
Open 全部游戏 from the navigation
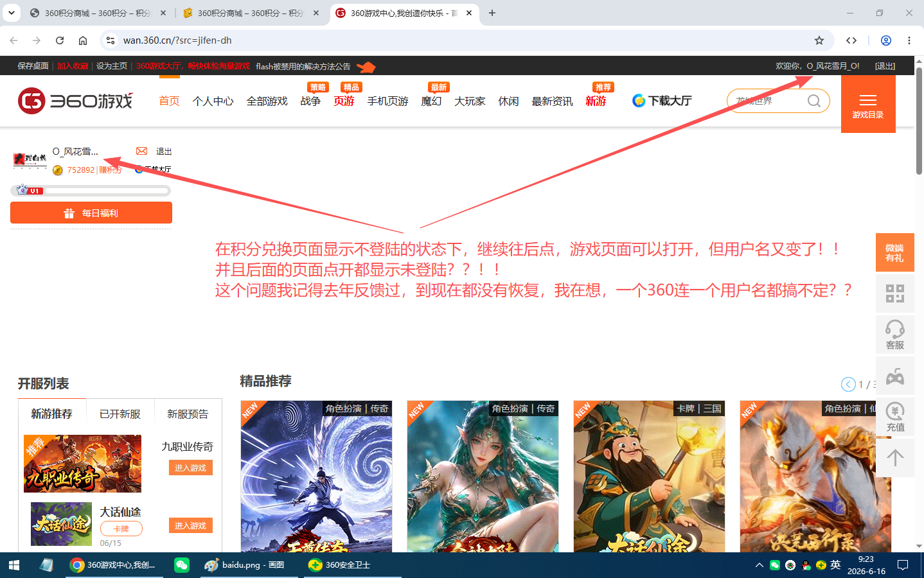click(x=267, y=101)
